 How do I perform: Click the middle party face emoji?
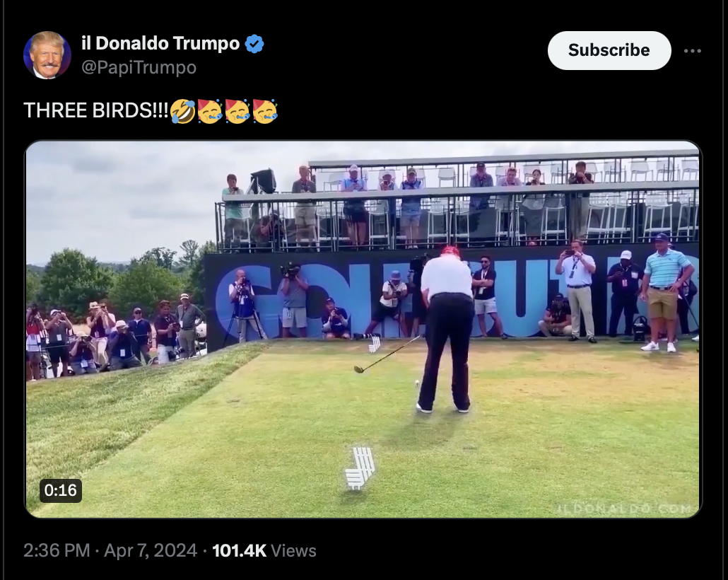tap(237, 111)
